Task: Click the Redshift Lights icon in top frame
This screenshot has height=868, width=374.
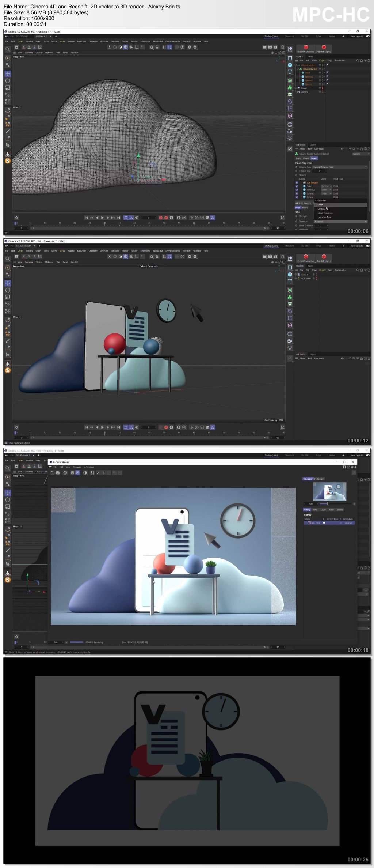Action: (324, 48)
